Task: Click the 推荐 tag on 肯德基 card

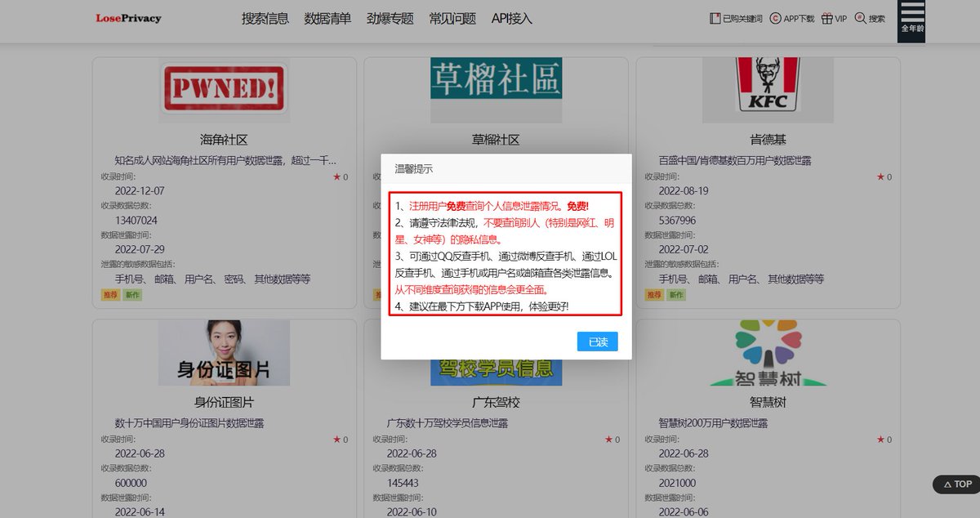Action: click(654, 295)
